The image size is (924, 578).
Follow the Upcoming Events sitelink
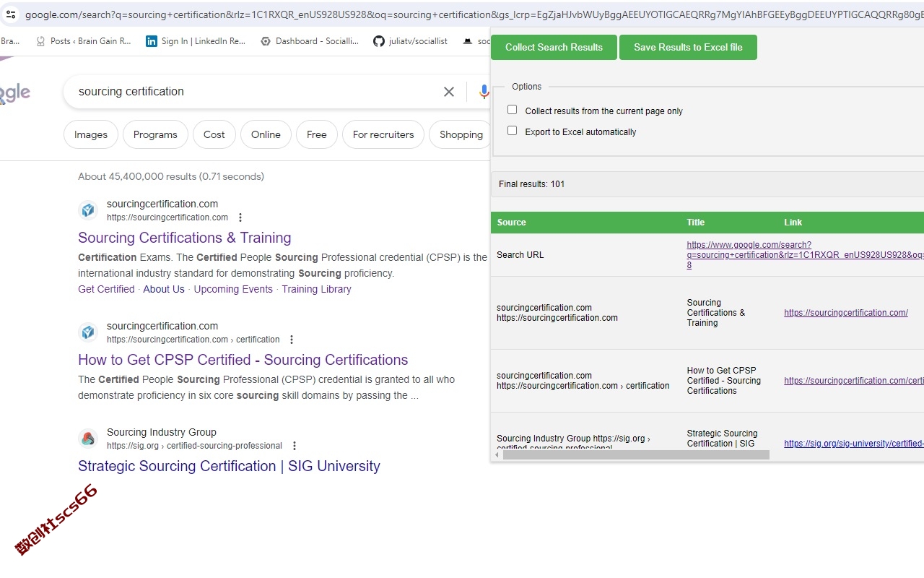[233, 289]
